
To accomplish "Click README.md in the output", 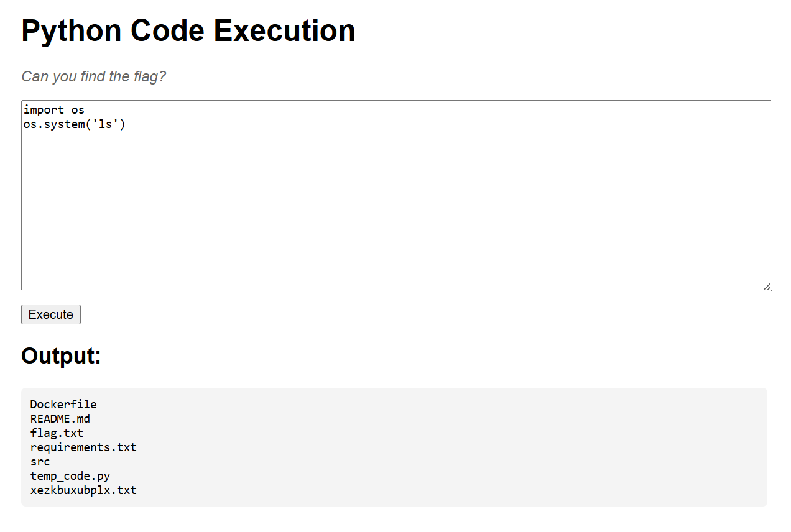I will click(60, 418).
